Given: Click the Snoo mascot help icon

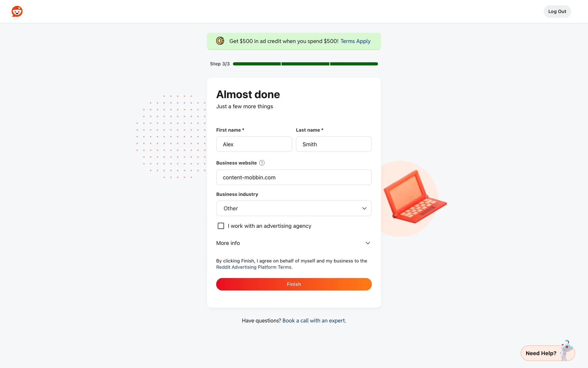Looking at the screenshot, I should pos(567,349).
